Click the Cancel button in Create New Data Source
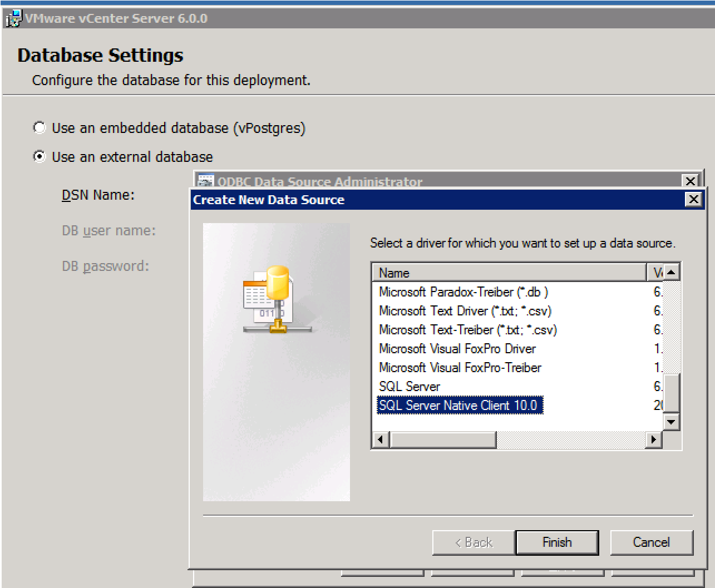The width and height of the screenshot is (715, 588). tap(652, 542)
